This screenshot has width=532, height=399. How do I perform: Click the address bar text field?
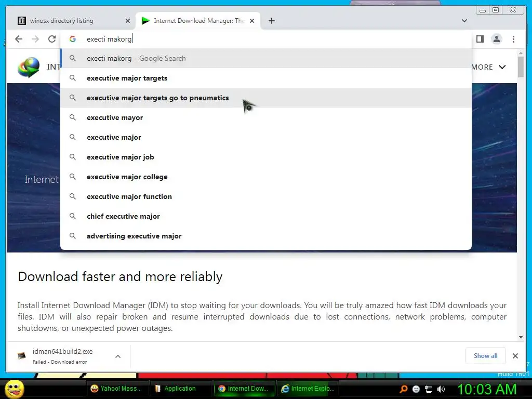pyautogui.click(x=265, y=39)
